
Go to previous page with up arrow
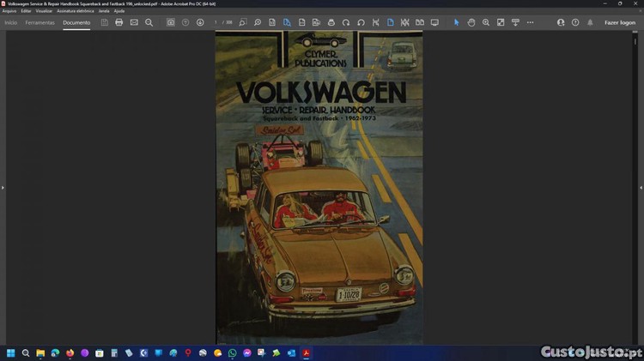[185, 22]
